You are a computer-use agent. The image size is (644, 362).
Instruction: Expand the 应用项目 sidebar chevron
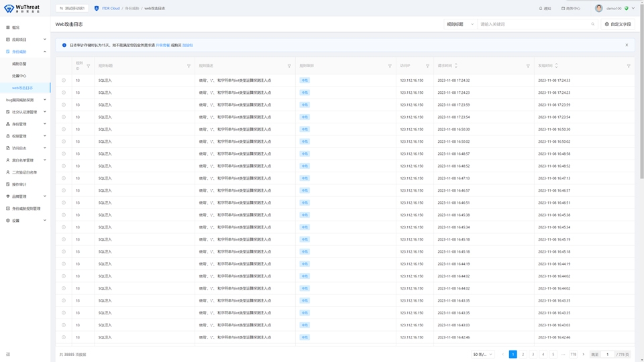45,40
